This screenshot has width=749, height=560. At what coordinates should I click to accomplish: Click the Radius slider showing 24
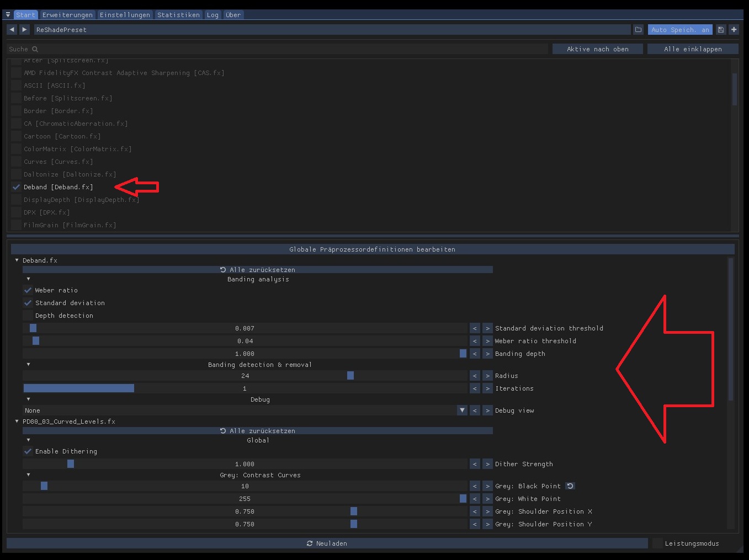[x=245, y=376]
